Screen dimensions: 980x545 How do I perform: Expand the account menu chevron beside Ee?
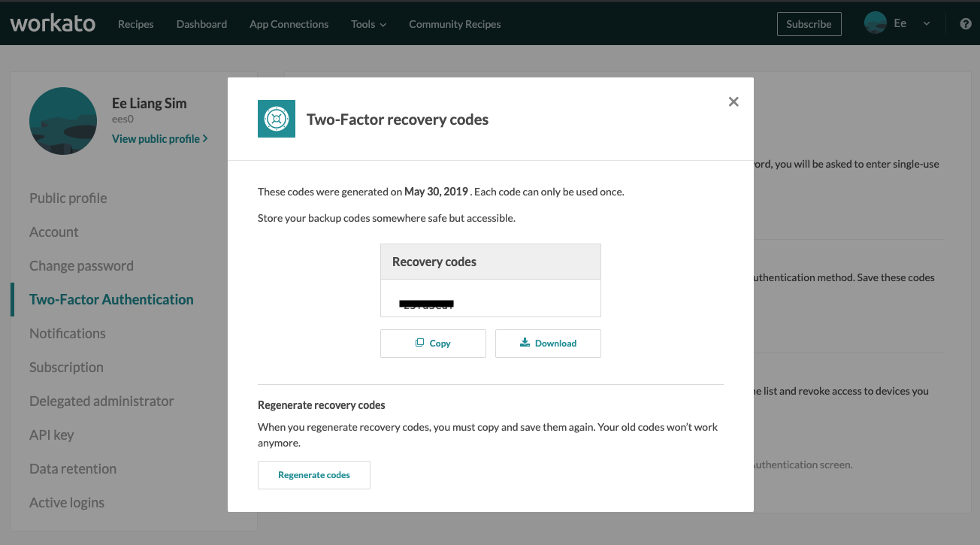926,23
